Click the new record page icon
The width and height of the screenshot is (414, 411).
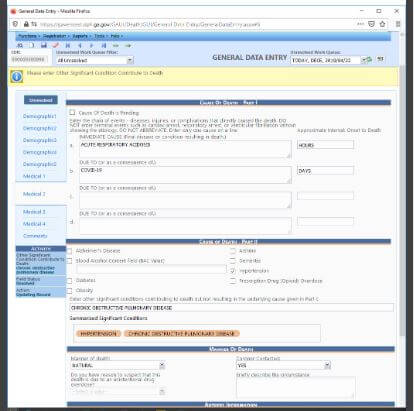[x=32, y=45]
